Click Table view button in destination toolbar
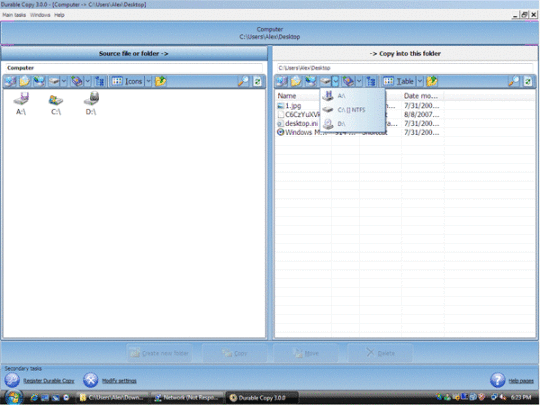The image size is (540, 405). click(399, 81)
